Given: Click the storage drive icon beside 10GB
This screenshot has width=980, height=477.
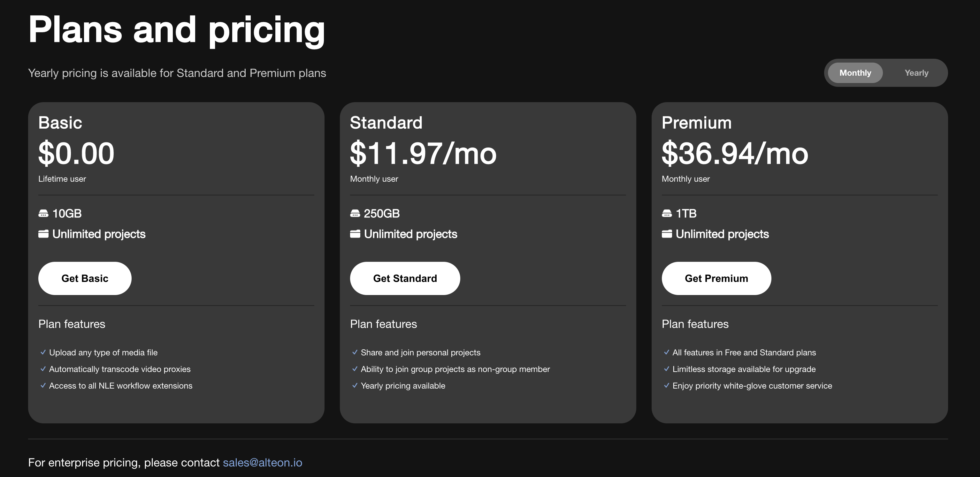Looking at the screenshot, I should point(43,214).
